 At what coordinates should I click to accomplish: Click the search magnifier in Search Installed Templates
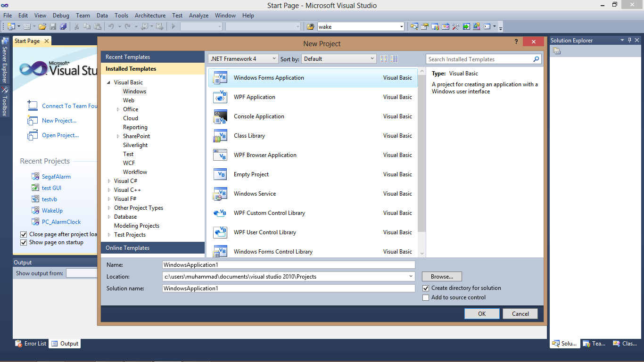coord(536,59)
